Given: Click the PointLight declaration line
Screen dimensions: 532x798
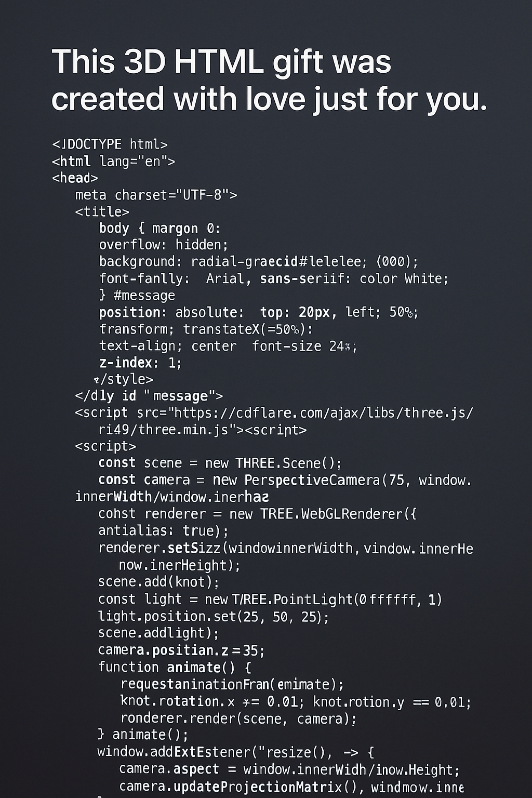Looking at the screenshot, I should pos(270,599).
